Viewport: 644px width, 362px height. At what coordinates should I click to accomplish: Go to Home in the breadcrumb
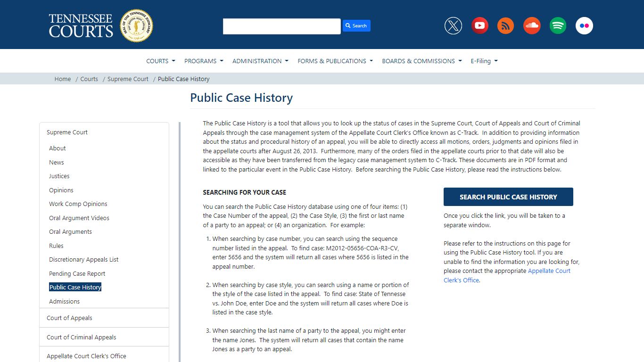tap(63, 79)
